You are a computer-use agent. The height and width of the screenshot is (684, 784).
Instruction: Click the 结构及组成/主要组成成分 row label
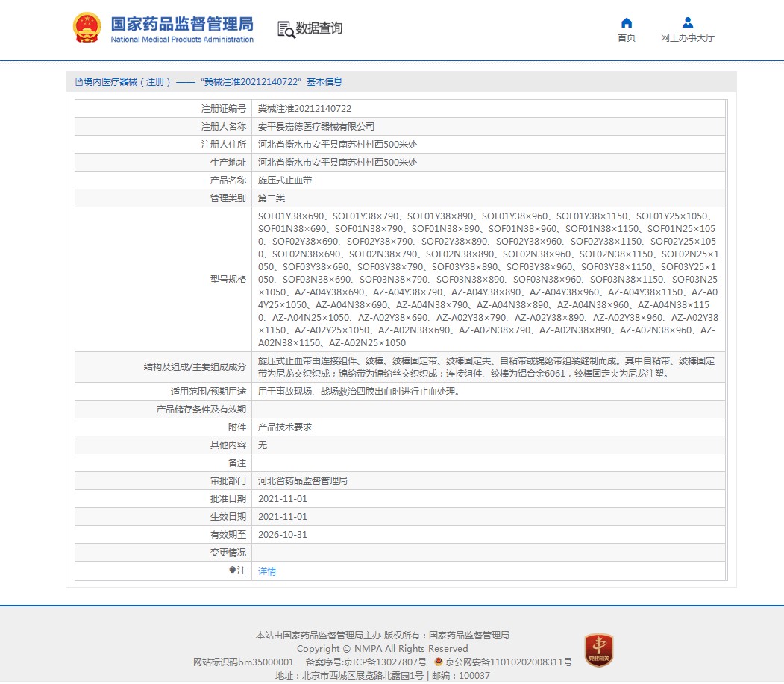(x=195, y=368)
